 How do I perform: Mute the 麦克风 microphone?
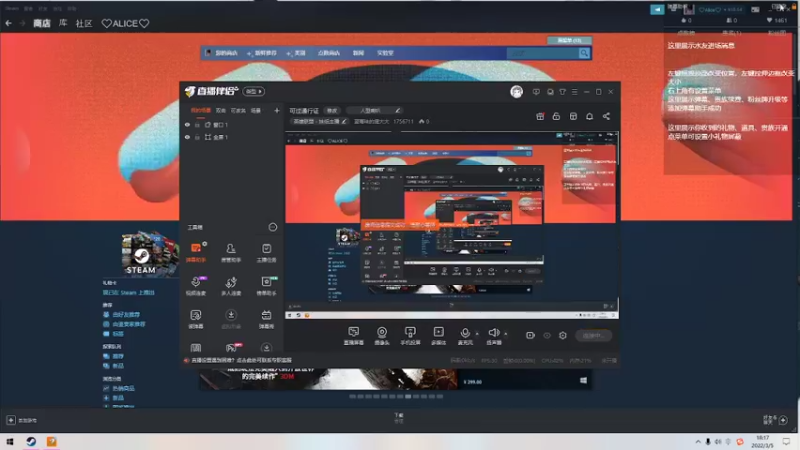[465, 336]
